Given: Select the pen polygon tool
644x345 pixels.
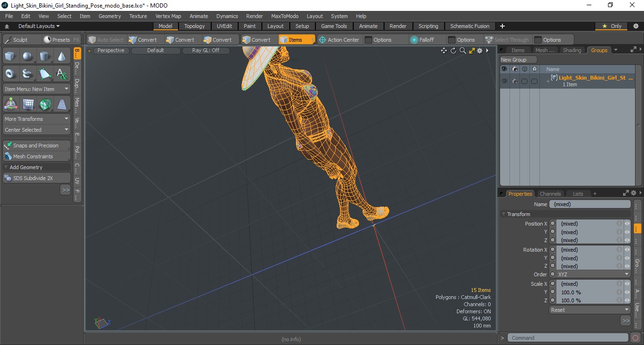Looking at the screenshot, I should 45,73.
